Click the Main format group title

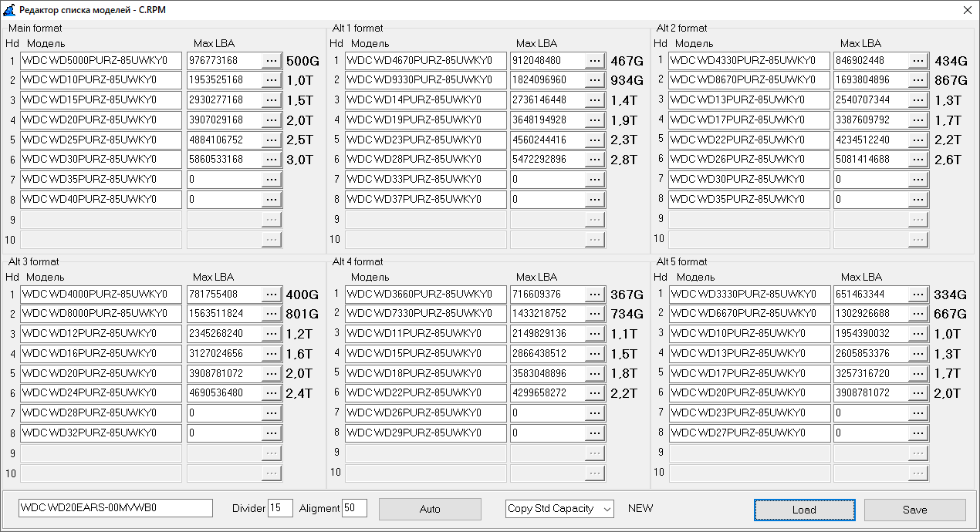(x=35, y=29)
